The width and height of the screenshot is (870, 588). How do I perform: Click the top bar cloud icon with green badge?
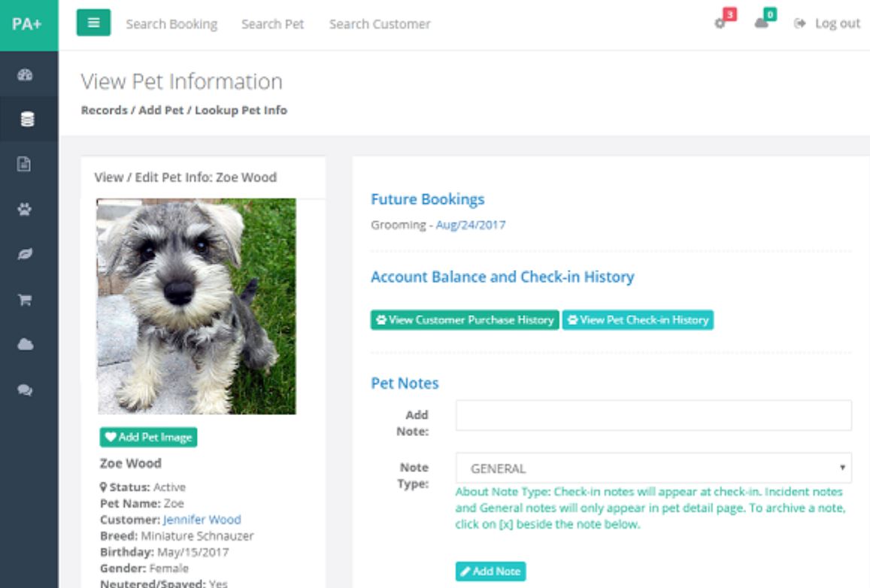click(762, 23)
